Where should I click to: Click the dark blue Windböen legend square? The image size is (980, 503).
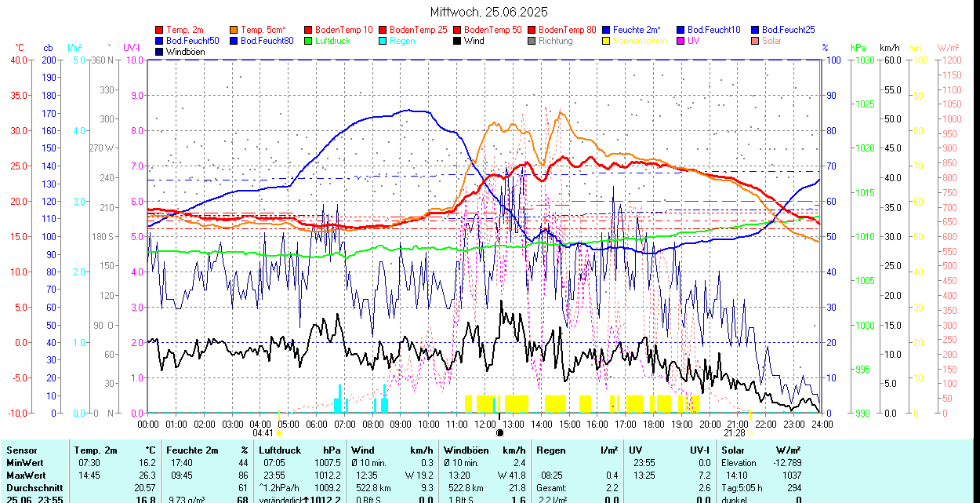tap(160, 52)
